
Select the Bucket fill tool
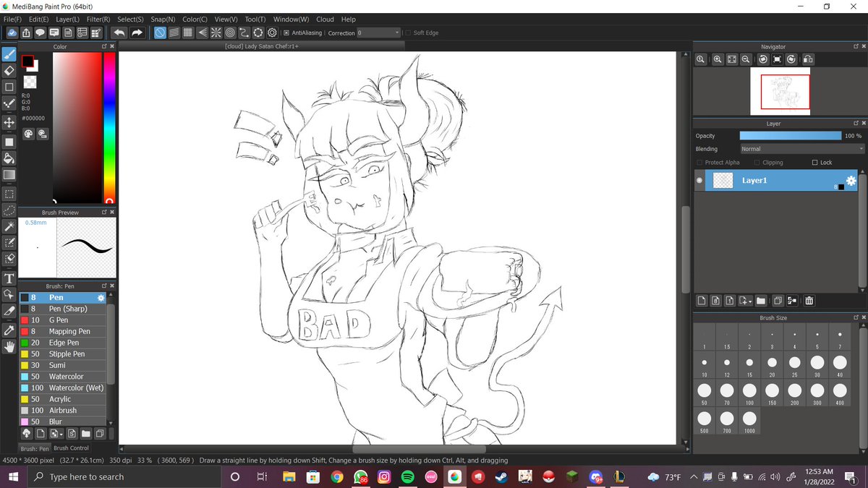pyautogui.click(x=9, y=158)
